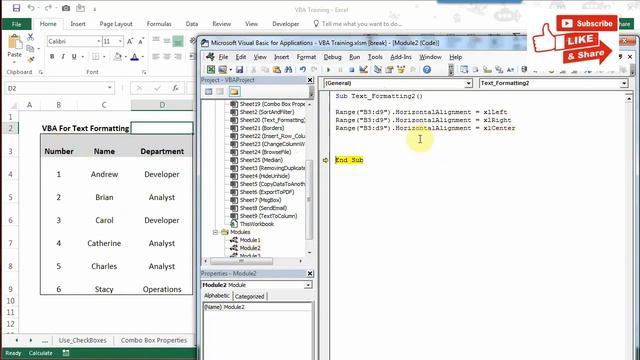Toggle Folders view in the Project pane
Image resolution: width=640 pixels, height=360 pixels.
click(x=234, y=91)
